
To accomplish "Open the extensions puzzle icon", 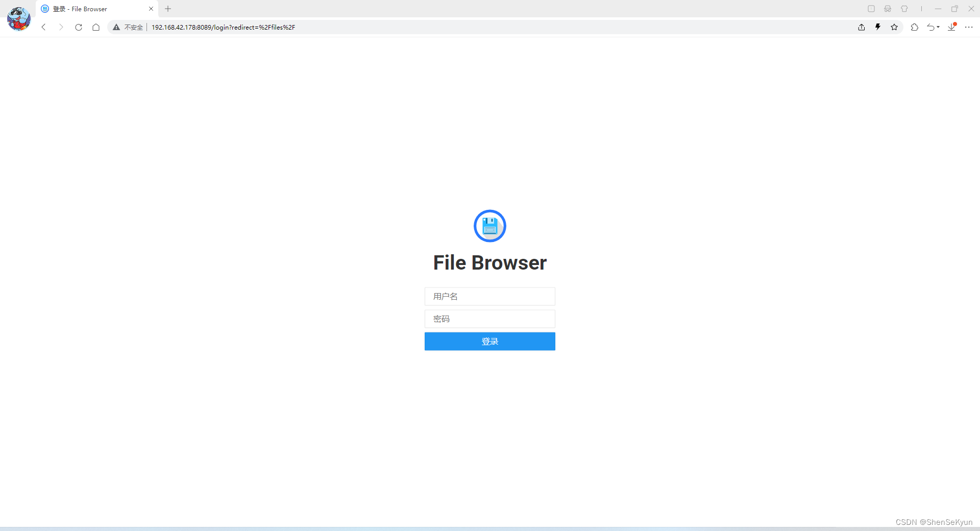I will pos(914,27).
